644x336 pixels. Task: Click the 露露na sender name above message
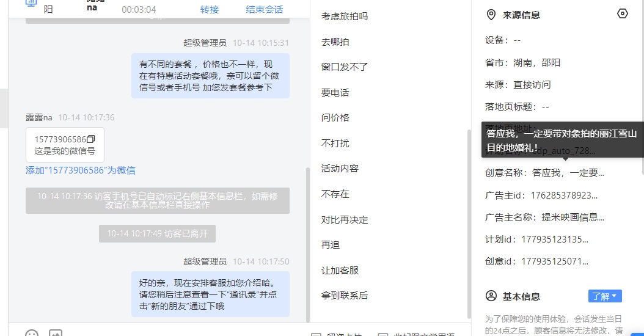(x=39, y=117)
